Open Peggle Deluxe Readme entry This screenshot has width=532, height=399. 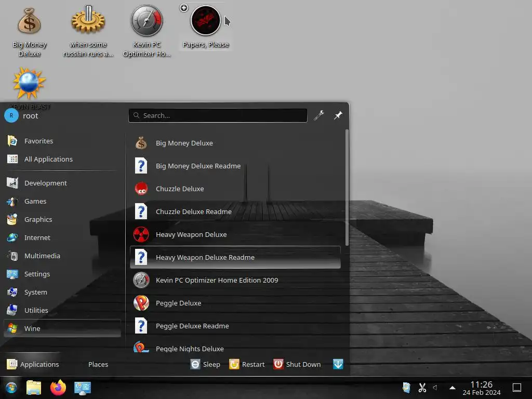coord(235,326)
